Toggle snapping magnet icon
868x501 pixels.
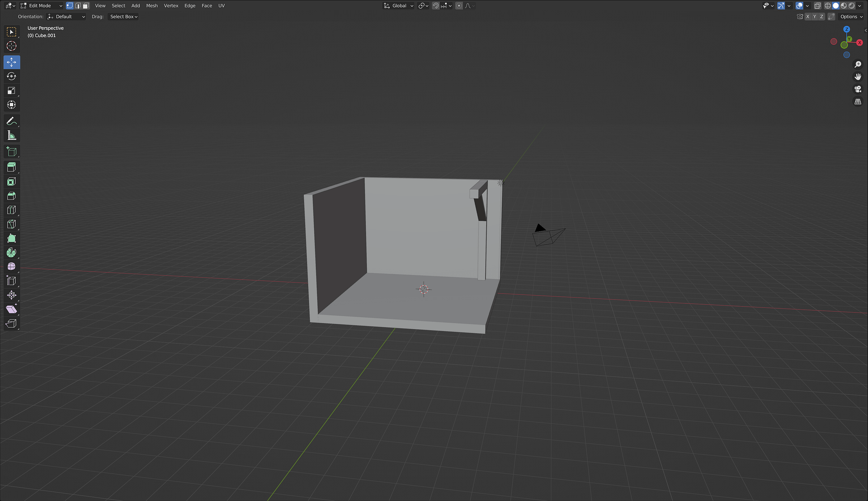click(435, 6)
